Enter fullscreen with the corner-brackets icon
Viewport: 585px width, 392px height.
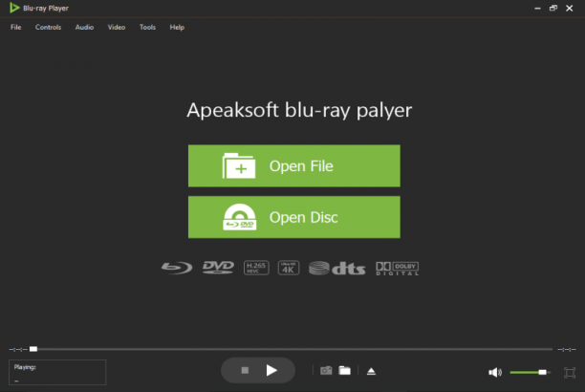(570, 373)
